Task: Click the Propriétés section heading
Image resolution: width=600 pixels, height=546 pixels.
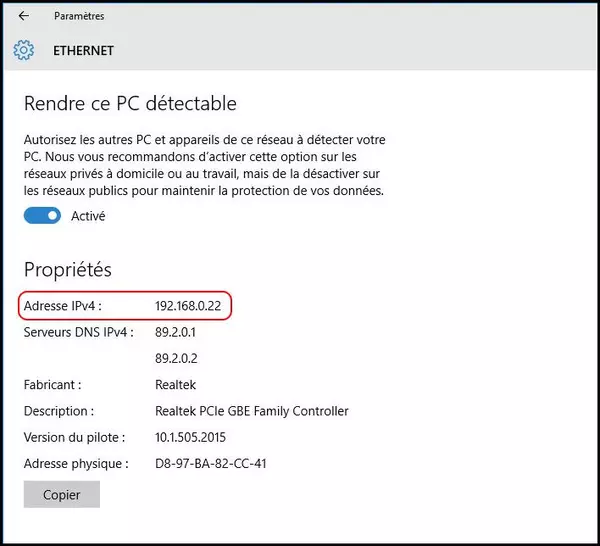Action: [67, 270]
